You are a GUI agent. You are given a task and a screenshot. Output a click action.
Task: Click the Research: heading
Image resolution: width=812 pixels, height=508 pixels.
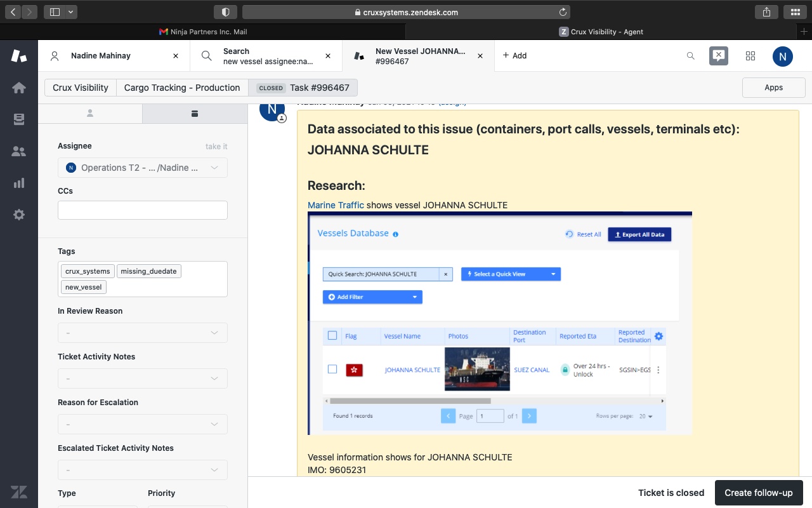tap(336, 186)
